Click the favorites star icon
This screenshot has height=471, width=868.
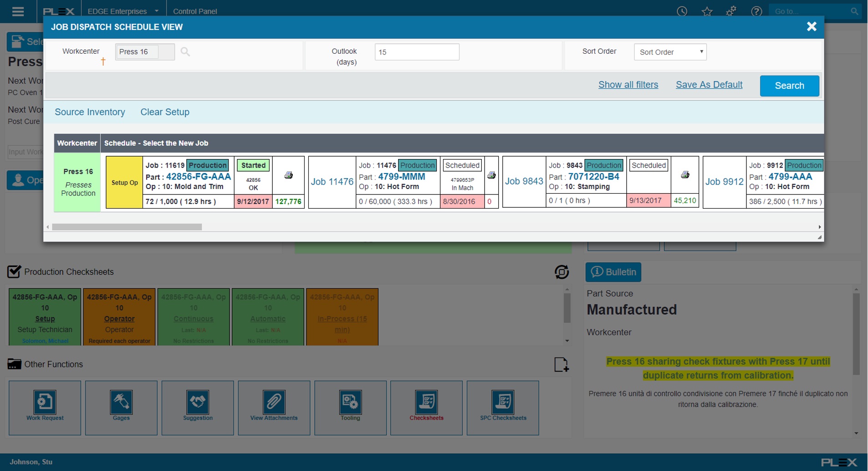click(707, 11)
